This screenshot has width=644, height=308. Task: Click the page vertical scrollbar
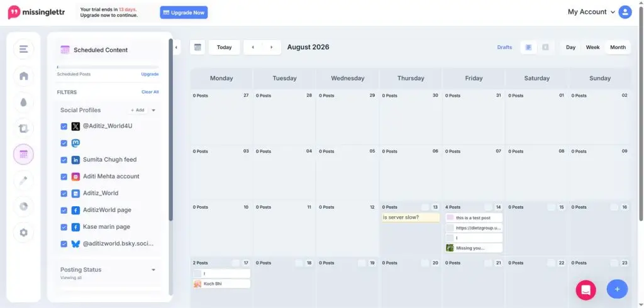pos(641,115)
